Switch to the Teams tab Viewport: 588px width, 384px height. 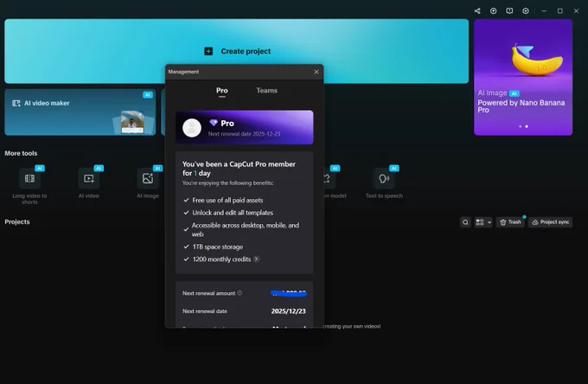click(266, 90)
